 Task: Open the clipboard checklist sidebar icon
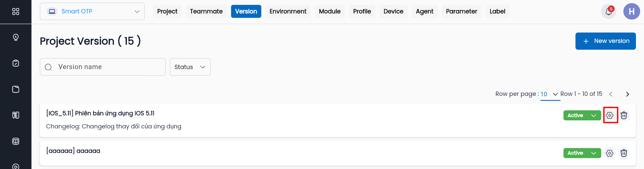16,63
